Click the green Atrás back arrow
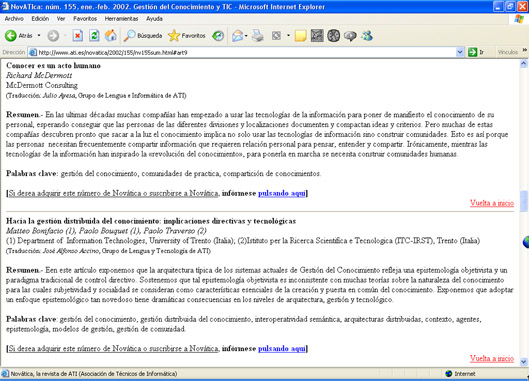Viewport: 529px width, 381px height. click(x=11, y=35)
